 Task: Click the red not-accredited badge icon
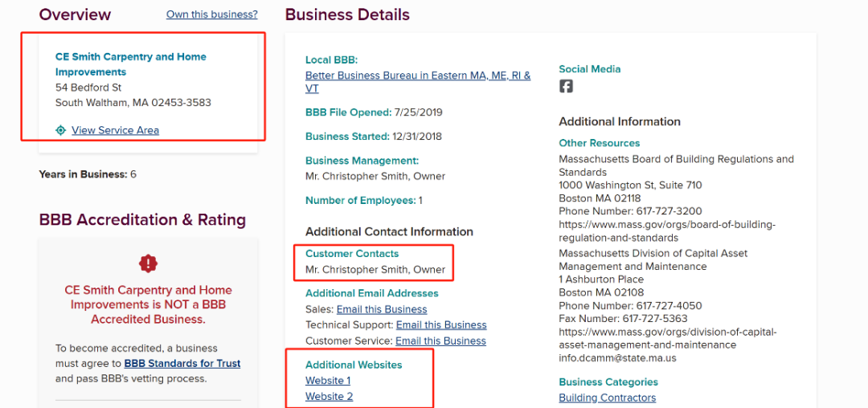(148, 263)
